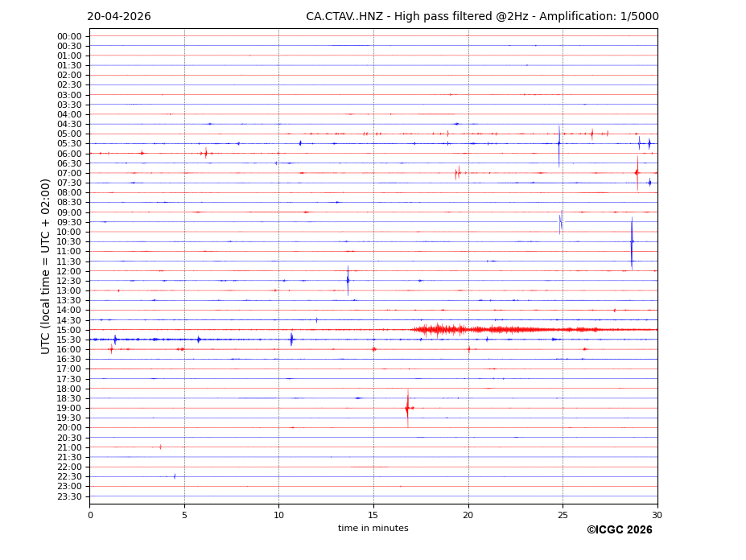Click the blue spike on the 12:30 trace

click(x=348, y=281)
